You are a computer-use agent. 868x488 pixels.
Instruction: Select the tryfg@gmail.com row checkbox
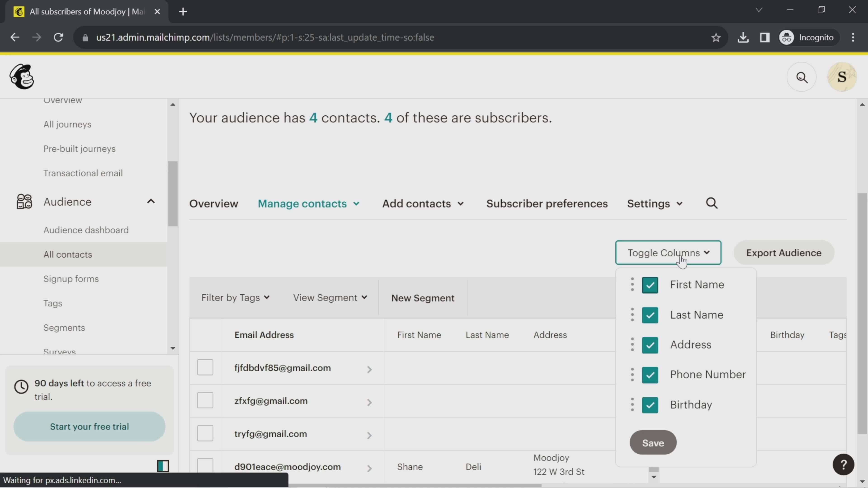pos(205,433)
